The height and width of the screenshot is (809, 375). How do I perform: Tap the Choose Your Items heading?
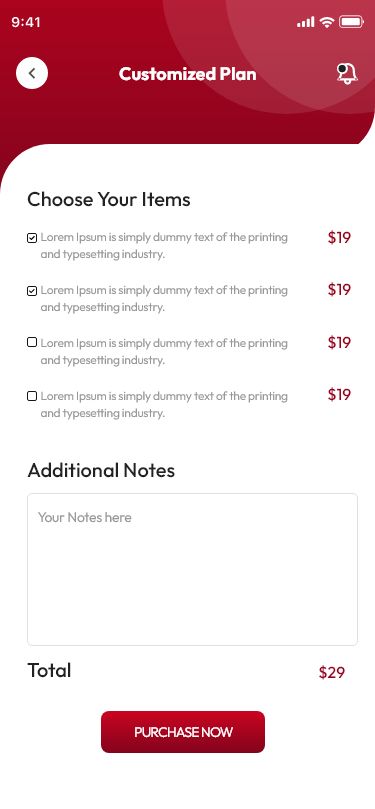tap(109, 199)
